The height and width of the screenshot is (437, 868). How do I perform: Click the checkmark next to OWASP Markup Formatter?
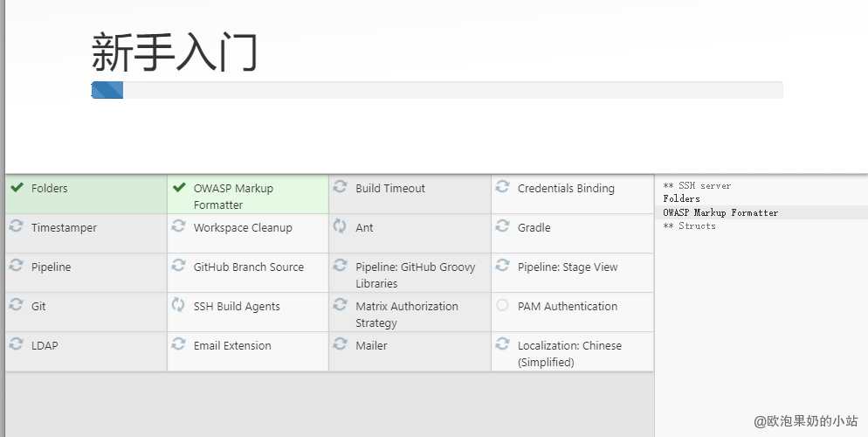tap(179, 187)
